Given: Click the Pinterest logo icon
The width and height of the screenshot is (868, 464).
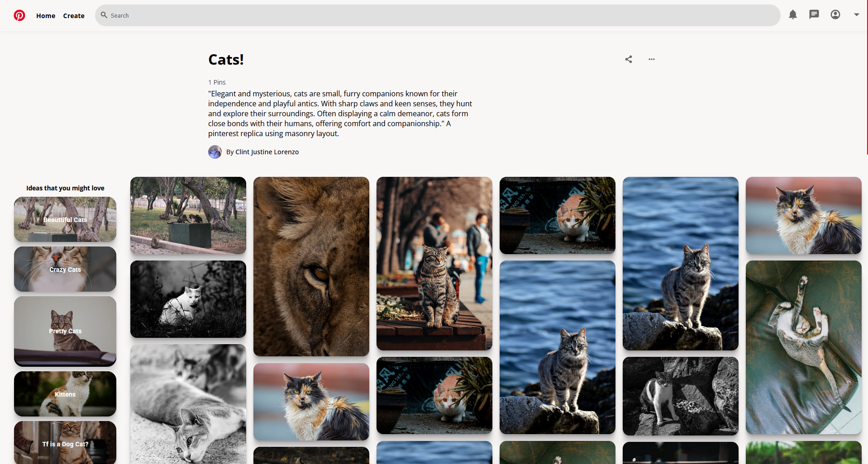Looking at the screenshot, I should coord(19,15).
